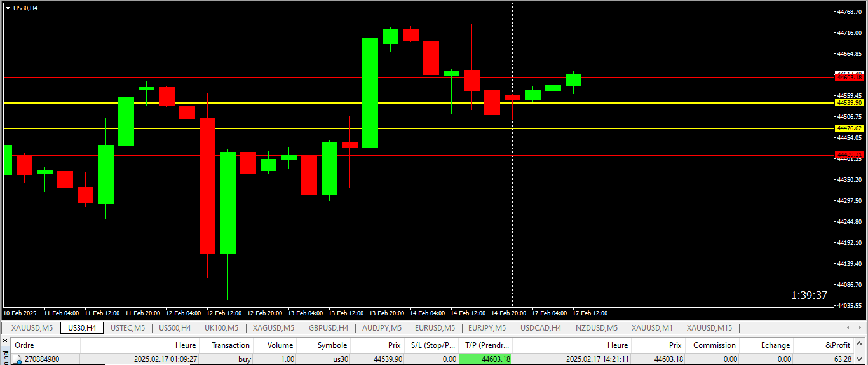Select the US30,H4 chart tab

82,328
